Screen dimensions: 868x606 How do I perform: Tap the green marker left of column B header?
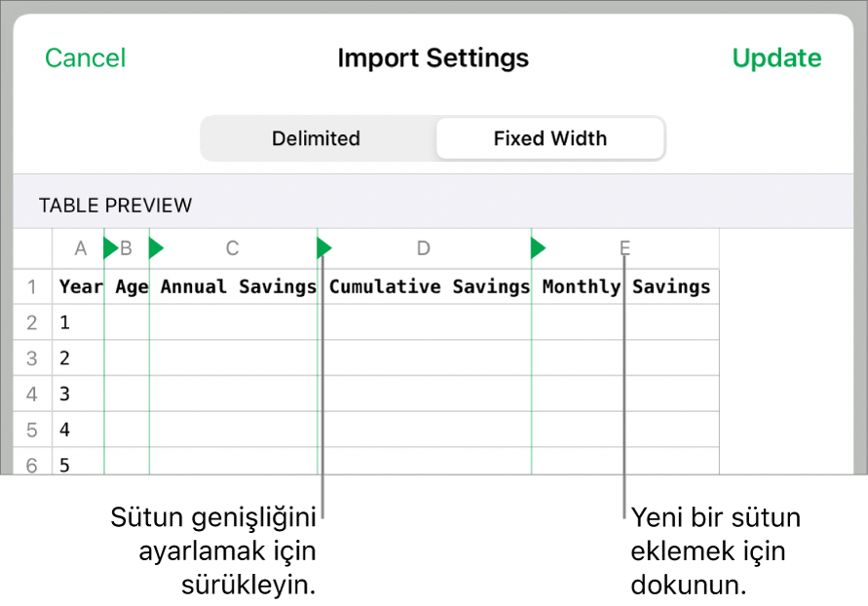pyautogui.click(x=107, y=248)
